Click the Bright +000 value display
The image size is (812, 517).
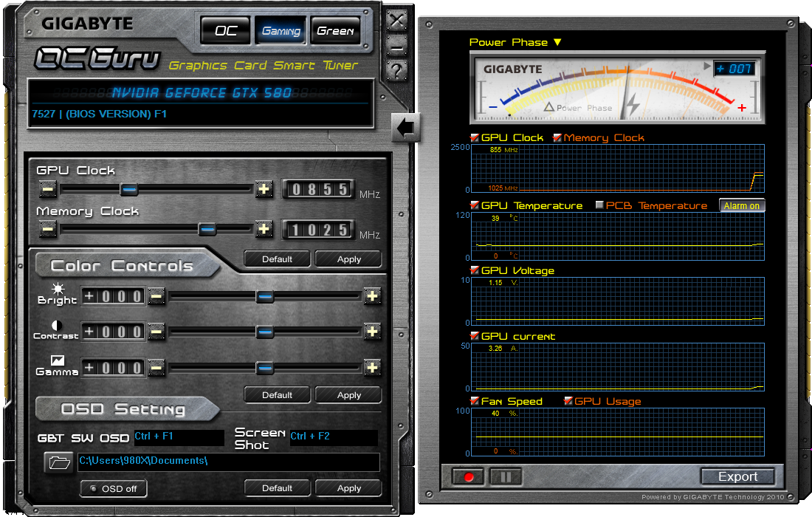113,296
